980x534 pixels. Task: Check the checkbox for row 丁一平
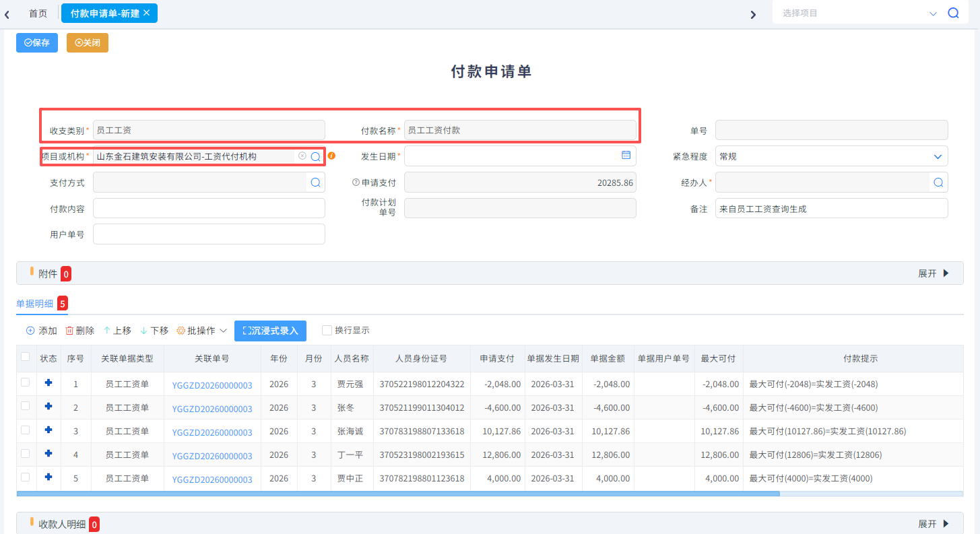tap(26, 453)
